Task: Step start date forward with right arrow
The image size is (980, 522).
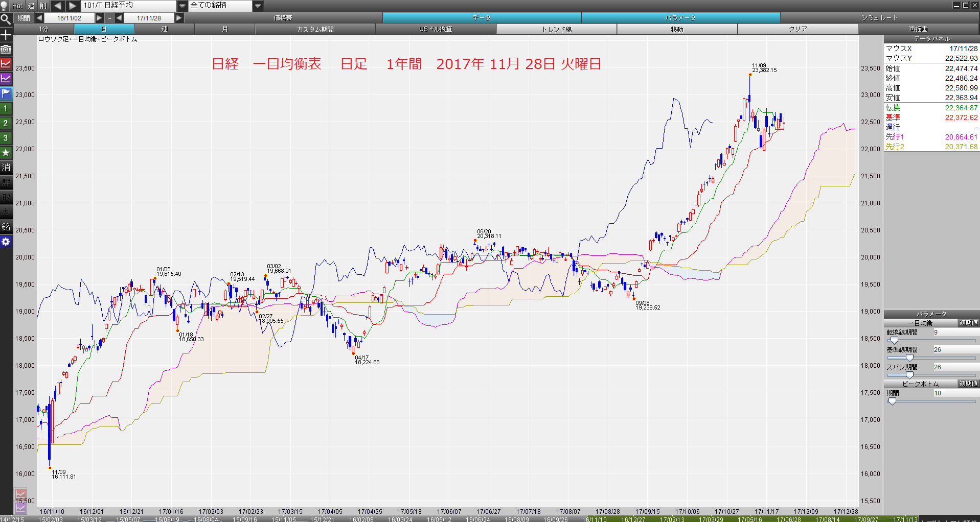Action: coord(99,18)
